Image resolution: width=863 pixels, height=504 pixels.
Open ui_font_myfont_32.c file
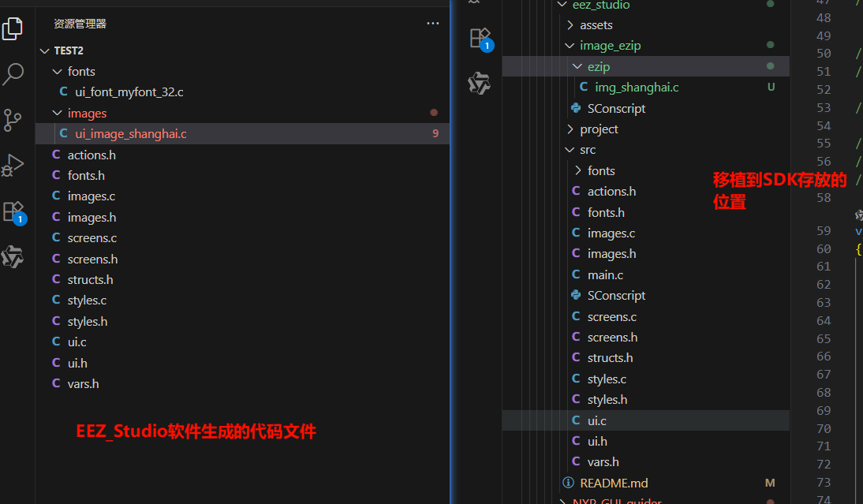(x=129, y=92)
